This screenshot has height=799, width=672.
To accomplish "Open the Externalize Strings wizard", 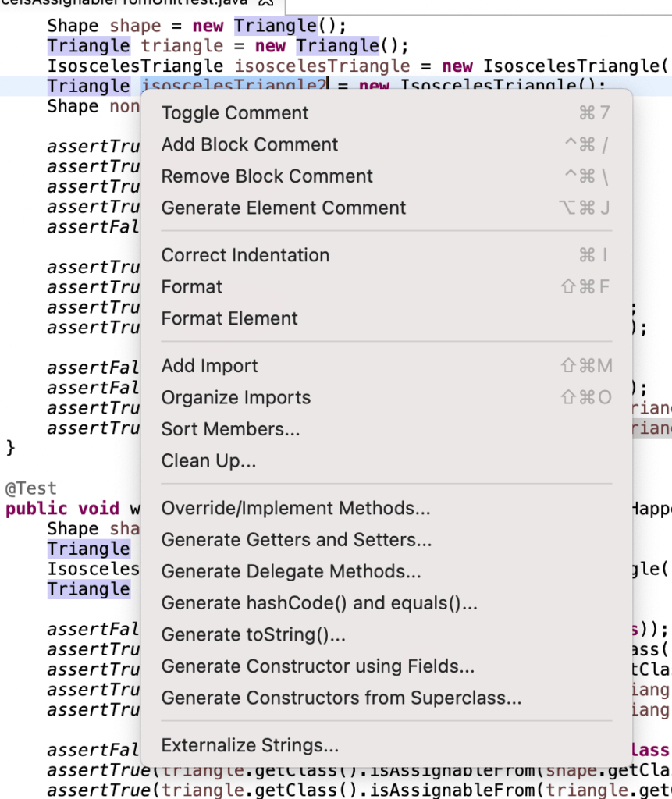I will (250, 745).
